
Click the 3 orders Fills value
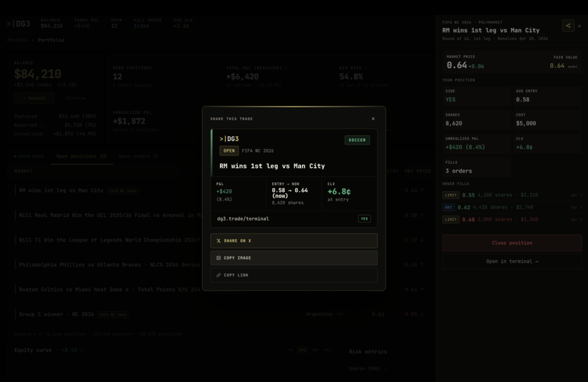[x=459, y=171]
